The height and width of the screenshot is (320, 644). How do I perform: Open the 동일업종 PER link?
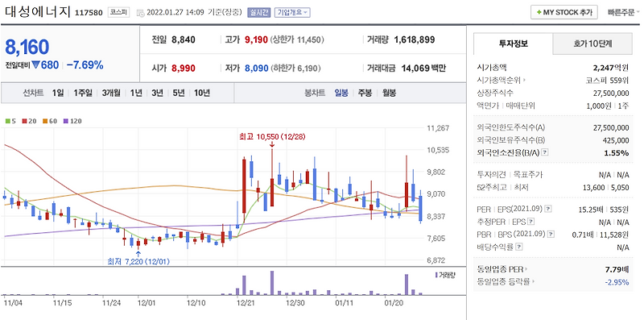coord(501,270)
